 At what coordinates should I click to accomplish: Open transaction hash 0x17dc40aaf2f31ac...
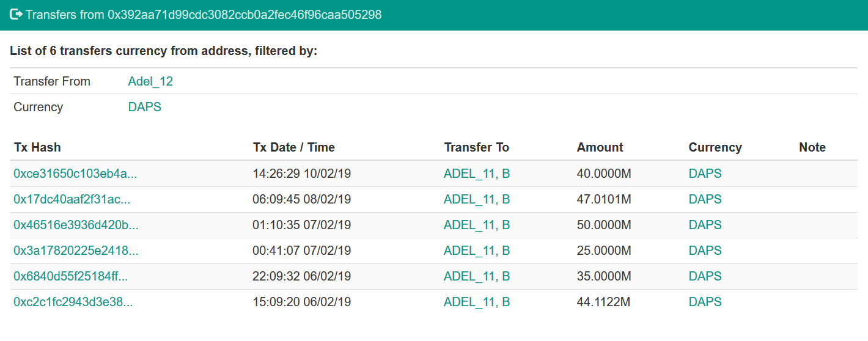72,199
